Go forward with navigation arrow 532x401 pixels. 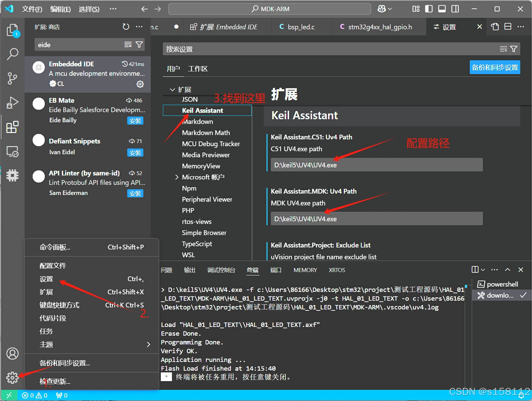pos(157,9)
